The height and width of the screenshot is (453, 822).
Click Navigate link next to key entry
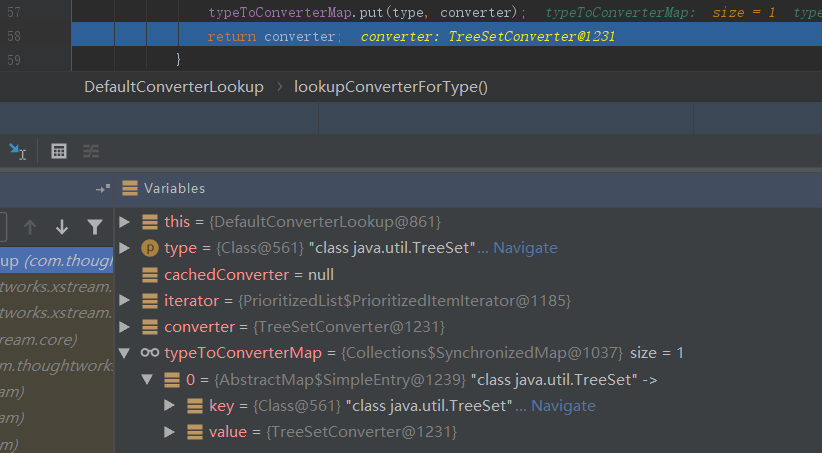[x=562, y=406]
